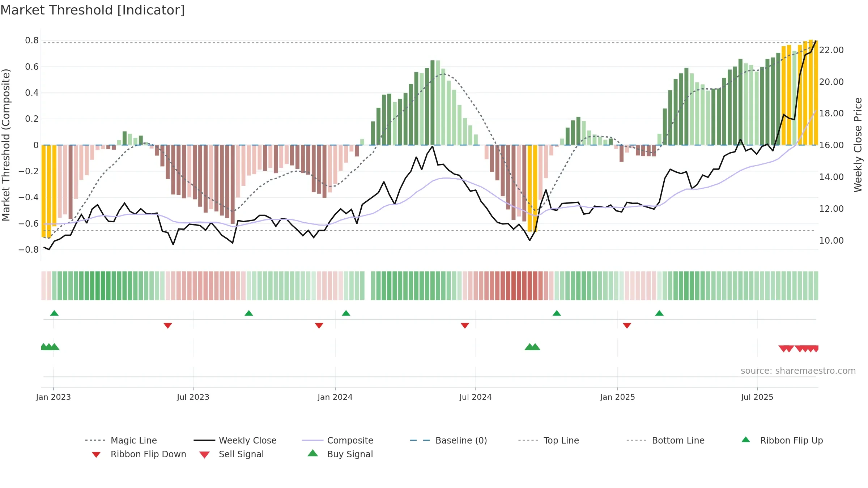The height and width of the screenshot is (488, 868).
Task: Click the Market Threshold (Composite) axis title
Action: click(x=6, y=145)
